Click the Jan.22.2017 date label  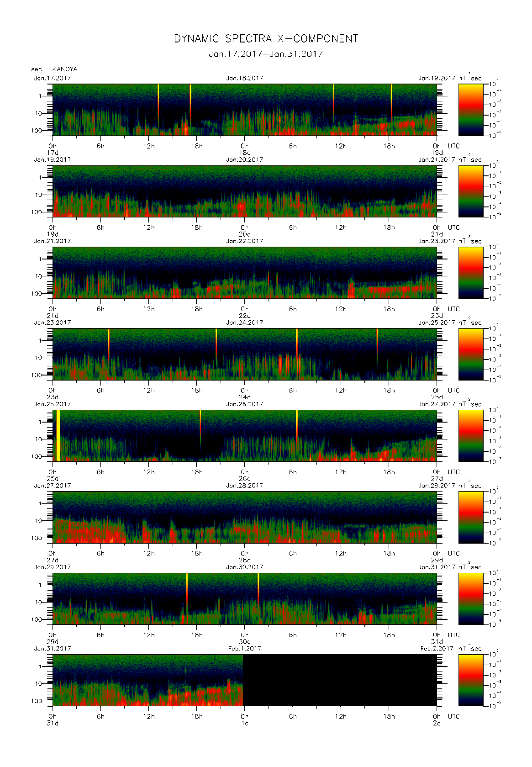245,241
